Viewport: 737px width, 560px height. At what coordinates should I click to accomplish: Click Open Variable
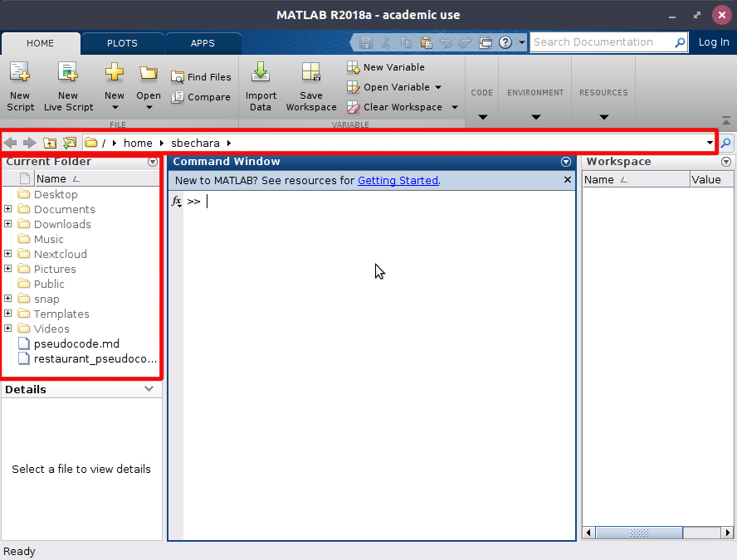[x=388, y=87]
